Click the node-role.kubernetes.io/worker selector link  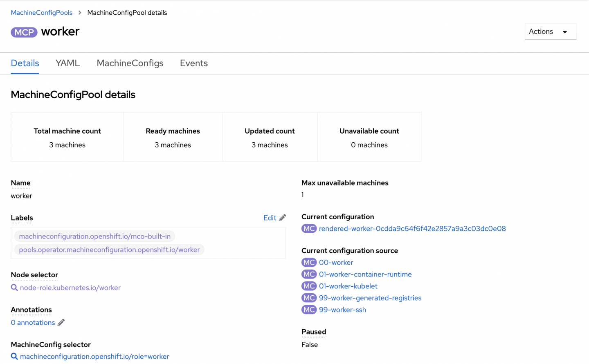point(70,288)
